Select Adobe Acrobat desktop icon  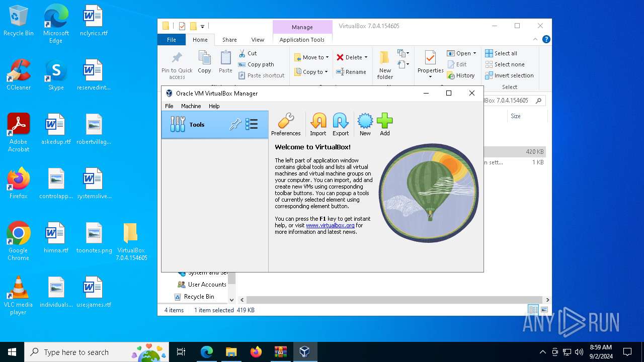[x=19, y=133]
